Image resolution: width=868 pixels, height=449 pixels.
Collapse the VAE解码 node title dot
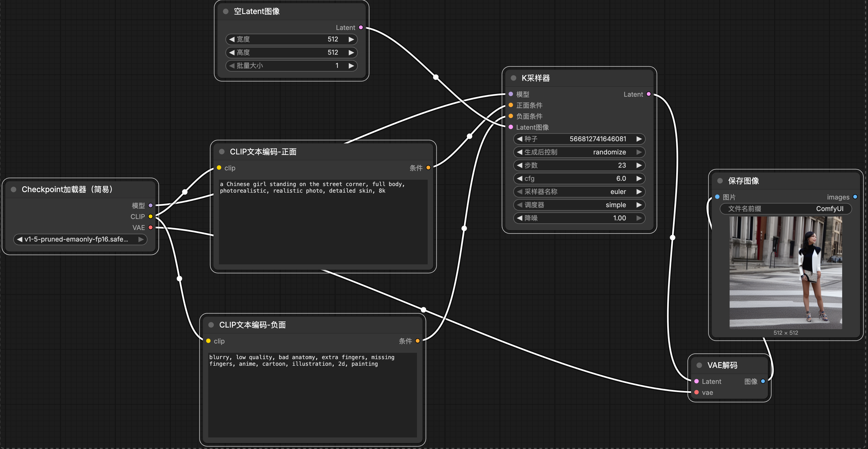click(699, 365)
